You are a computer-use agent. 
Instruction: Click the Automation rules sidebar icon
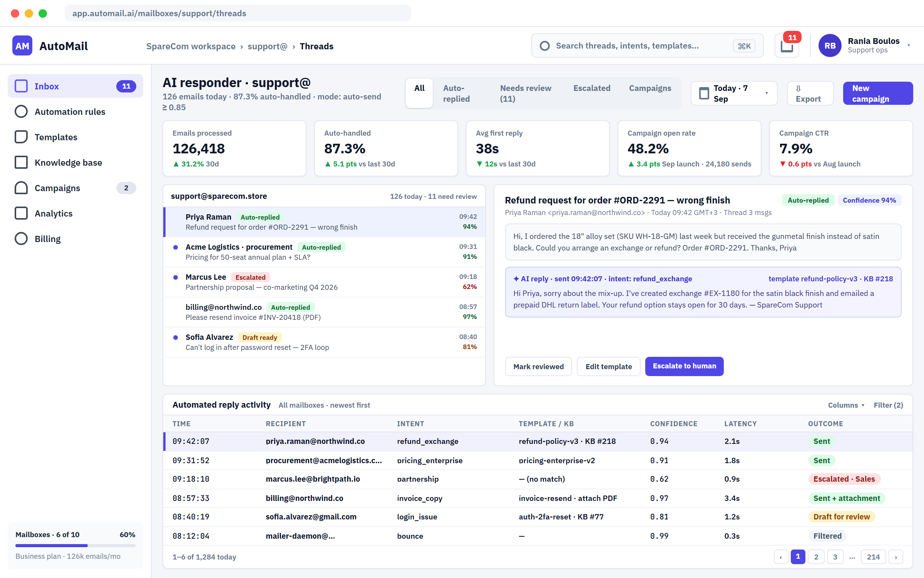21,111
